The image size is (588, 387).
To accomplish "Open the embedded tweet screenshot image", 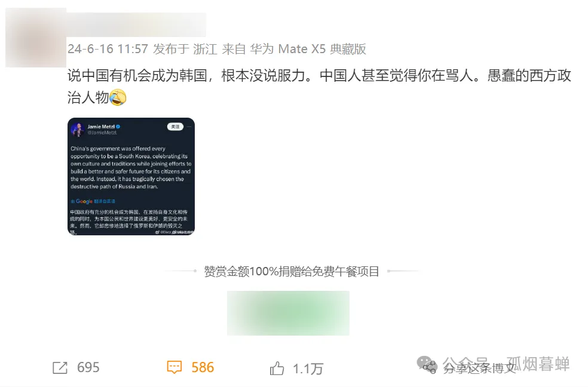I will pyautogui.click(x=131, y=176).
